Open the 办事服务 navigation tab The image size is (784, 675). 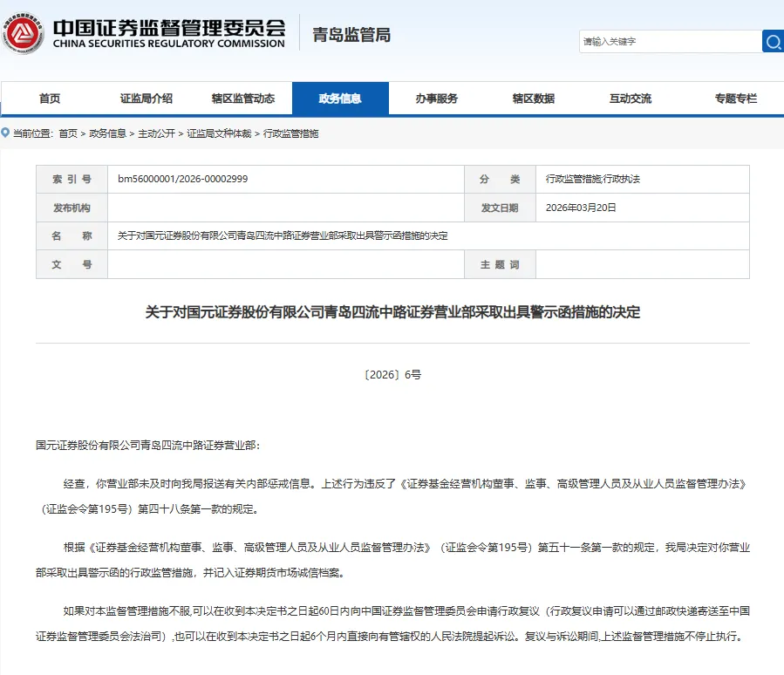tap(437, 99)
